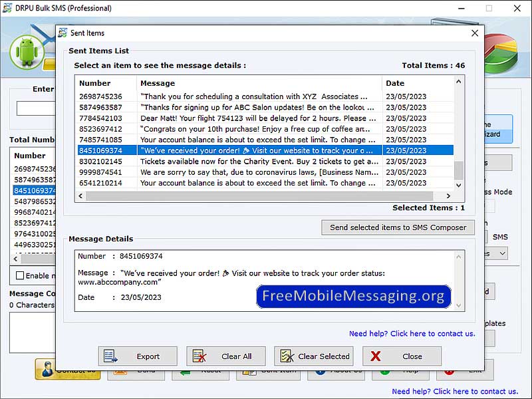Select row with number 6541210214
The height and width of the screenshot is (399, 532).
(x=265, y=183)
